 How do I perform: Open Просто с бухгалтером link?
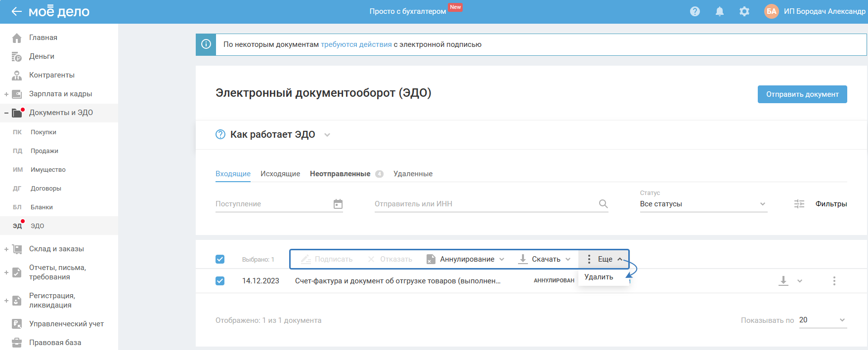pos(408,11)
